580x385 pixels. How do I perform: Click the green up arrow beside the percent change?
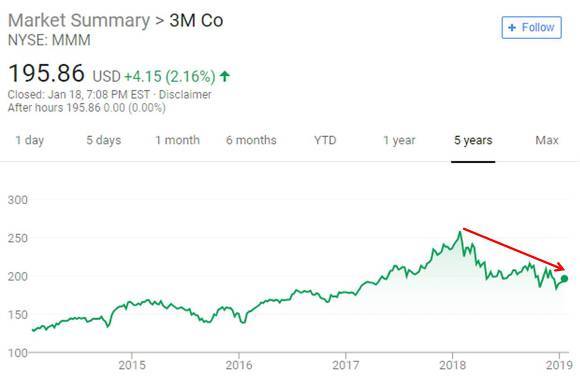click(x=225, y=76)
